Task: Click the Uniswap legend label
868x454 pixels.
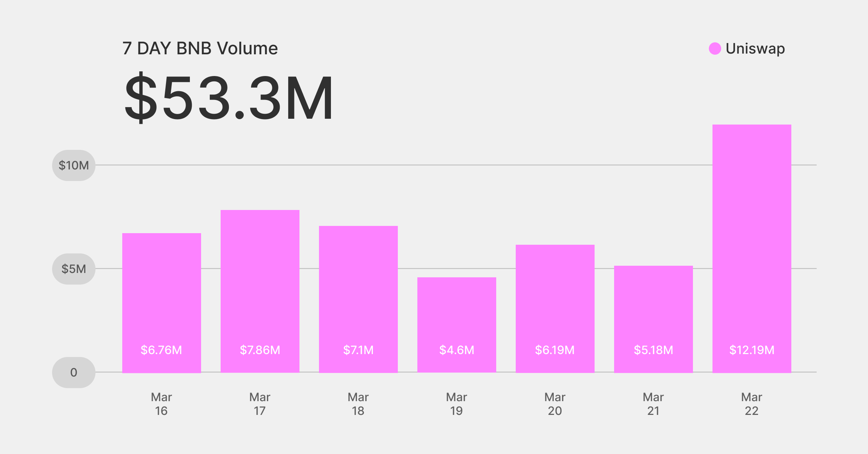Action: pyautogui.click(x=755, y=49)
